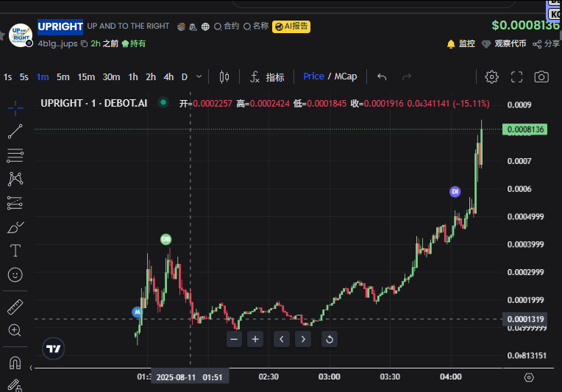The image size is (562, 392).
Task: Select the 30m timeframe
Action: (x=111, y=77)
